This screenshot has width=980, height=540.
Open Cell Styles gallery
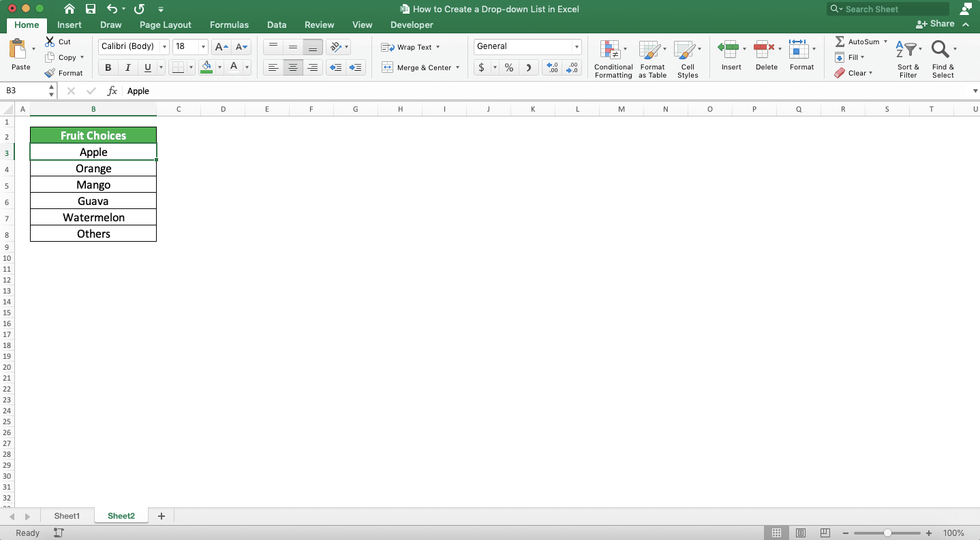[688, 59]
